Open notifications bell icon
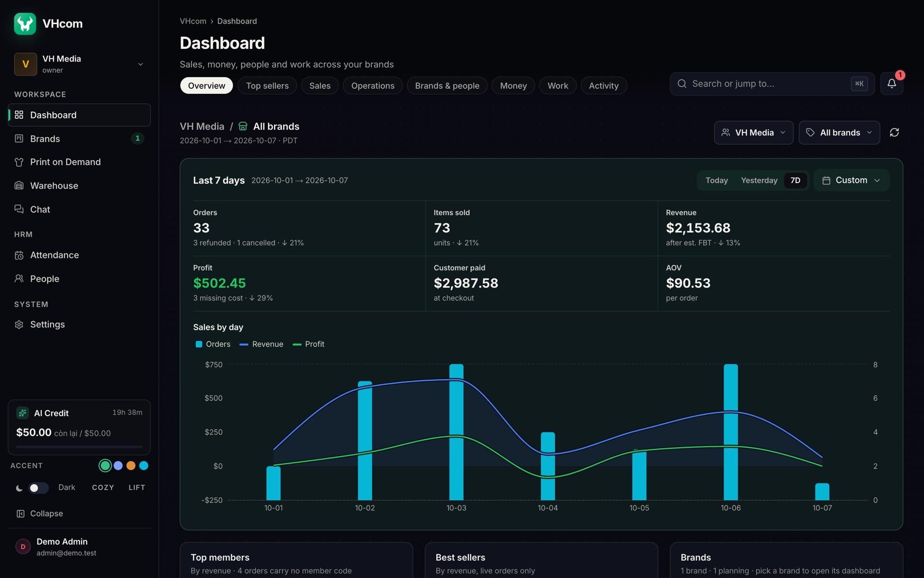The image size is (924, 578). point(892,84)
